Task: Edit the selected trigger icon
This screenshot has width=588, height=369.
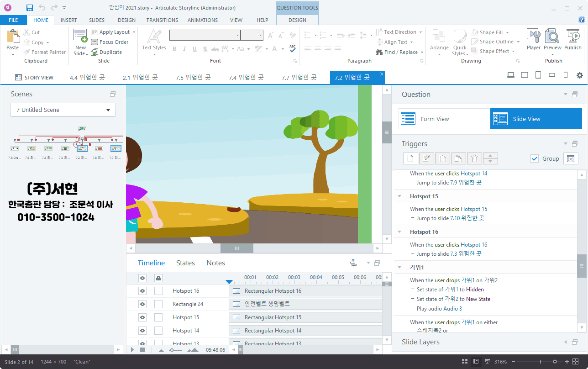Action: (426, 158)
